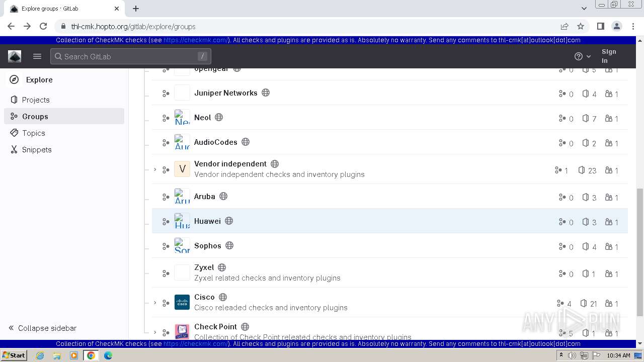Toggle the hamburger main menu
The width and height of the screenshot is (644, 362).
click(x=37, y=56)
